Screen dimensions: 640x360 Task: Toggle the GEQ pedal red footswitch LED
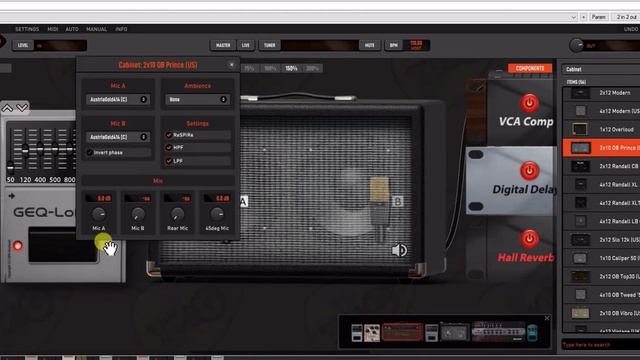coord(18,246)
